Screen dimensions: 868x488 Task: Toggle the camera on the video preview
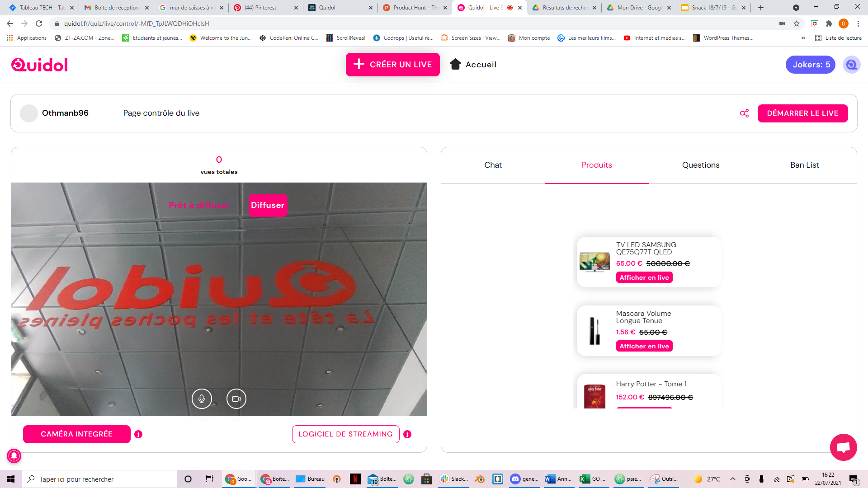pyautogui.click(x=236, y=399)
